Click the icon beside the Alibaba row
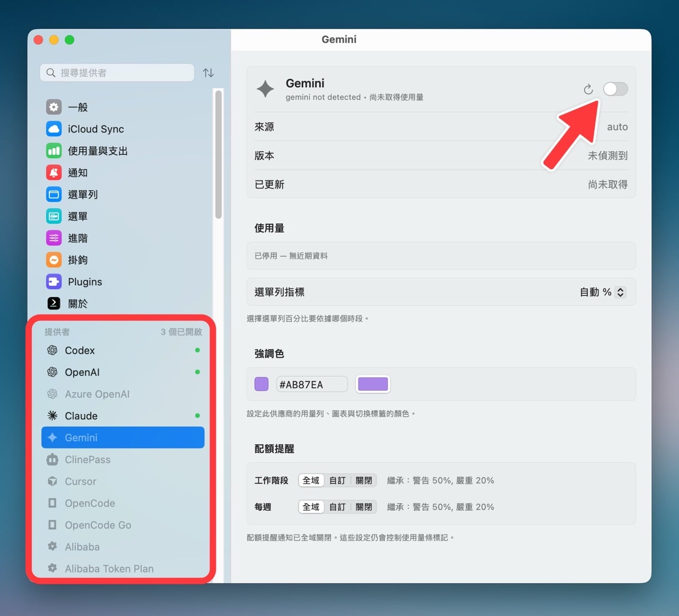Image resolution: width=679 pixels, height=616 pixels. coord(52,547)
